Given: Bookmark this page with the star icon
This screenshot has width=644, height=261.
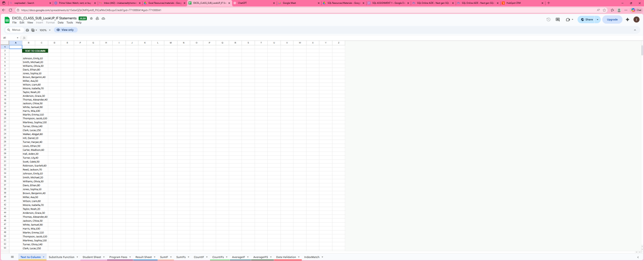Looking at the screenshot, I should (604, 10).
